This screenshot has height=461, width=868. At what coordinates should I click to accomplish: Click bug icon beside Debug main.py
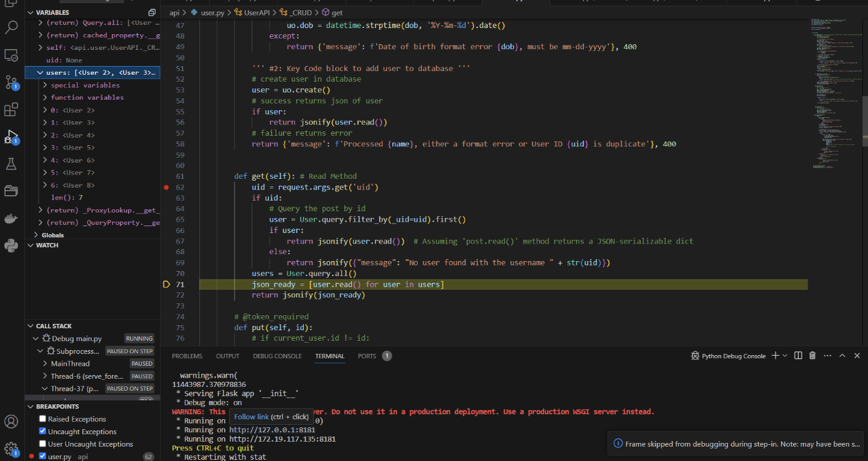click(47, 339)
